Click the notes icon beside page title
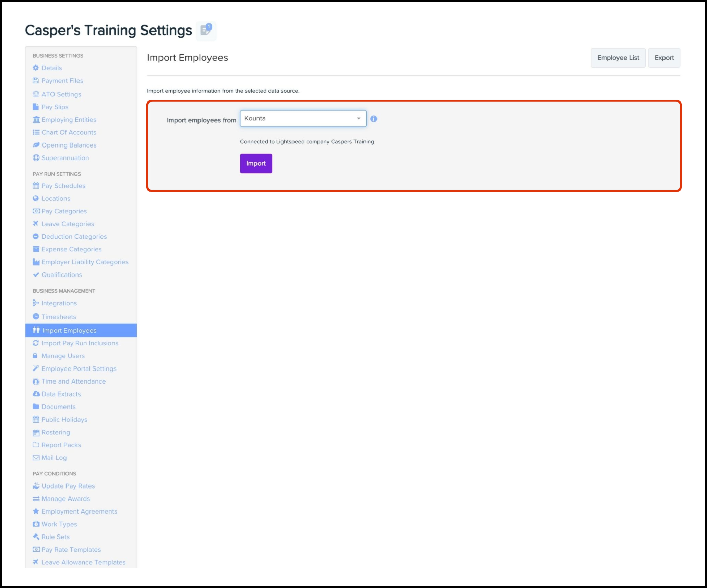Screen dimensions: 707x588 pos(206,30)
